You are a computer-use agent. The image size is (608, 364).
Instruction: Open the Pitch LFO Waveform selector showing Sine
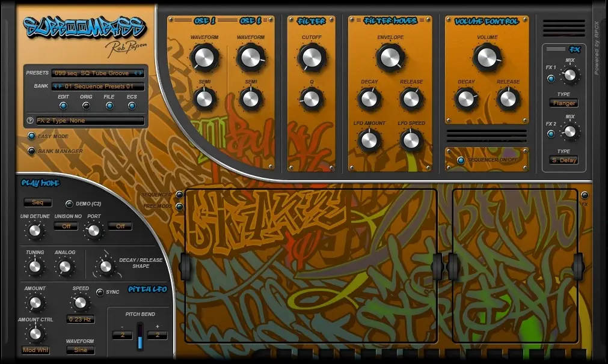(80, 350)
